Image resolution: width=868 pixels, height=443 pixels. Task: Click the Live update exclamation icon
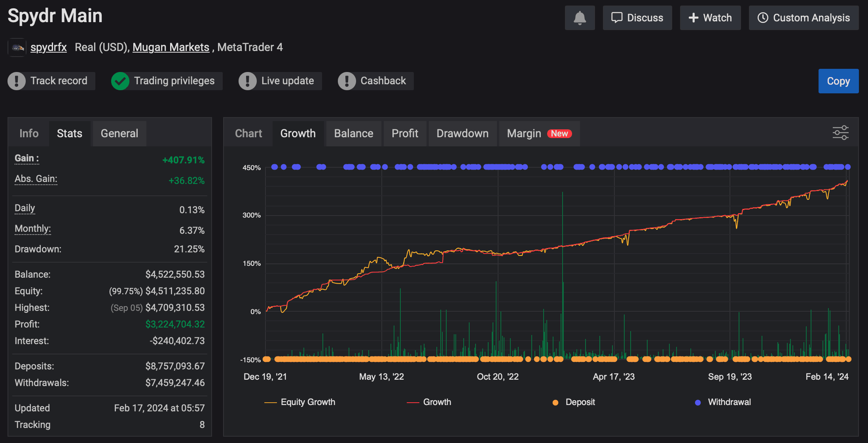coord(248,81)
